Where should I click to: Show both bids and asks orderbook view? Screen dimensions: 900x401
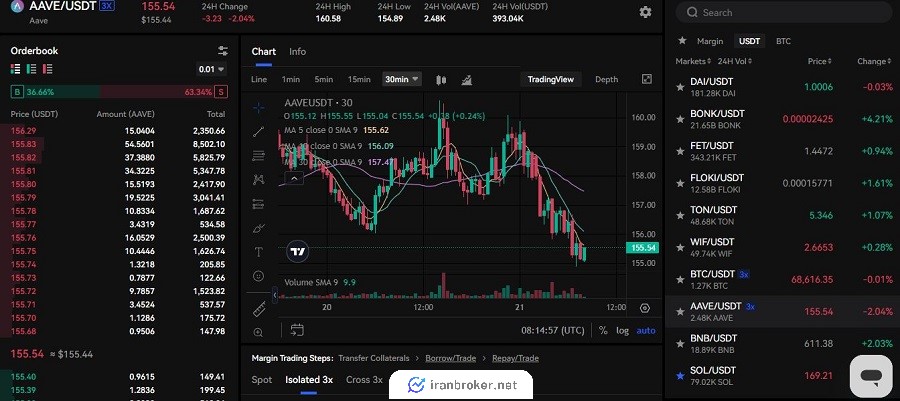pos(15,69)
